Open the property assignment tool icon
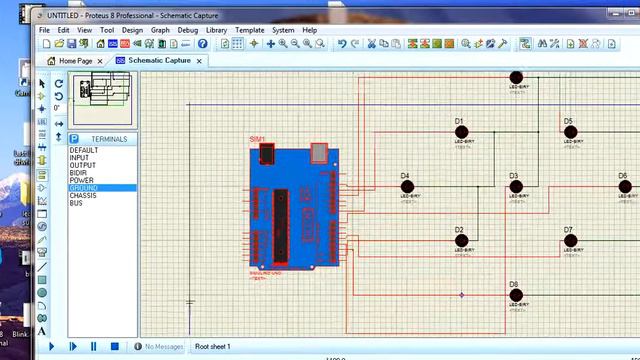640x360 pixels. [x=554, y=44]
